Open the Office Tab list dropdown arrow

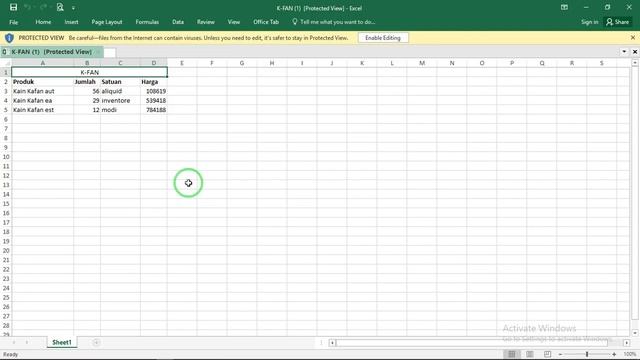[624, 52]
